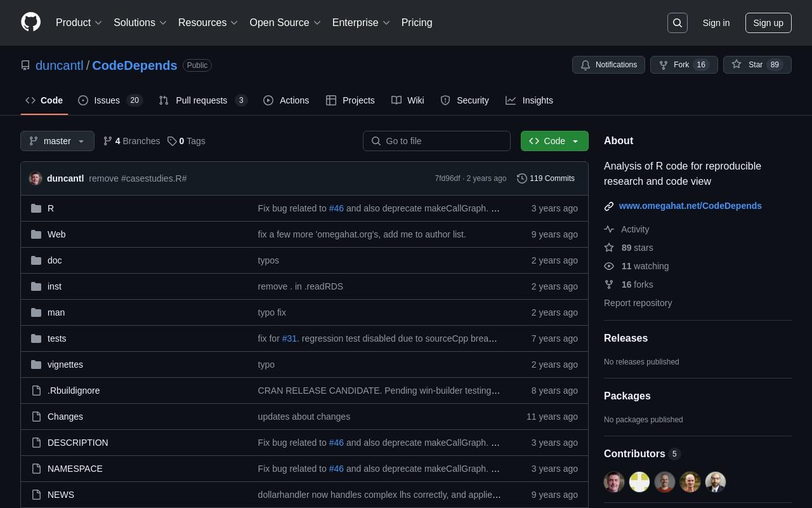
Task: Open the doc folder icon
Action: 36,260
